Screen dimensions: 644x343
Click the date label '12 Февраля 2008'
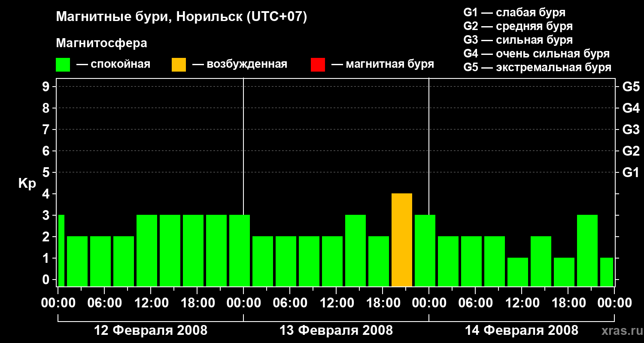pyautogui.click(x=151, y=331)
